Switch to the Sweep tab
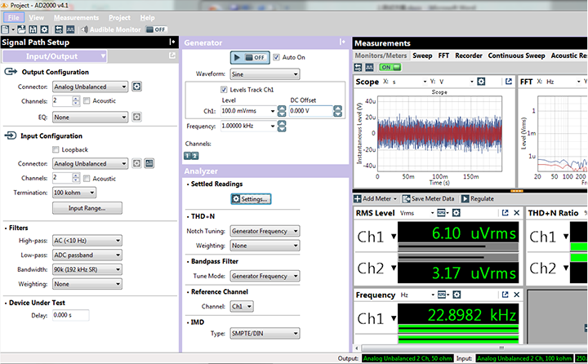The image size is (588, 364). pos(422,55)
